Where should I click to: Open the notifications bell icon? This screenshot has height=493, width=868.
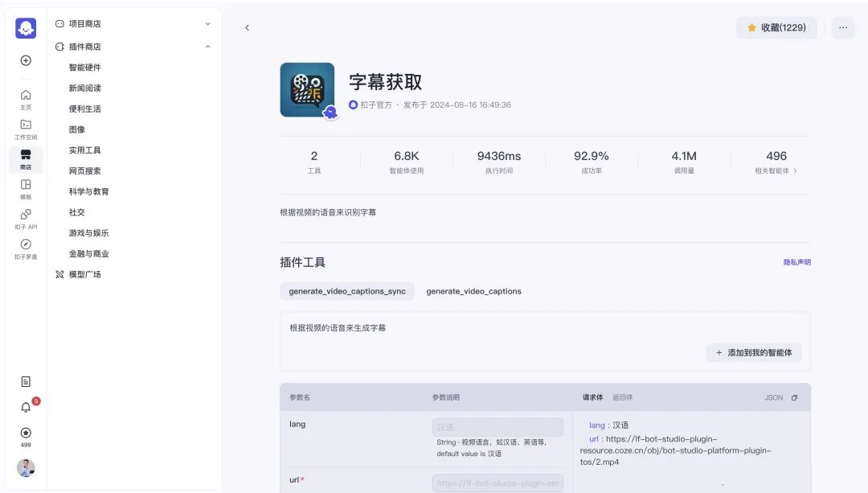26,407
